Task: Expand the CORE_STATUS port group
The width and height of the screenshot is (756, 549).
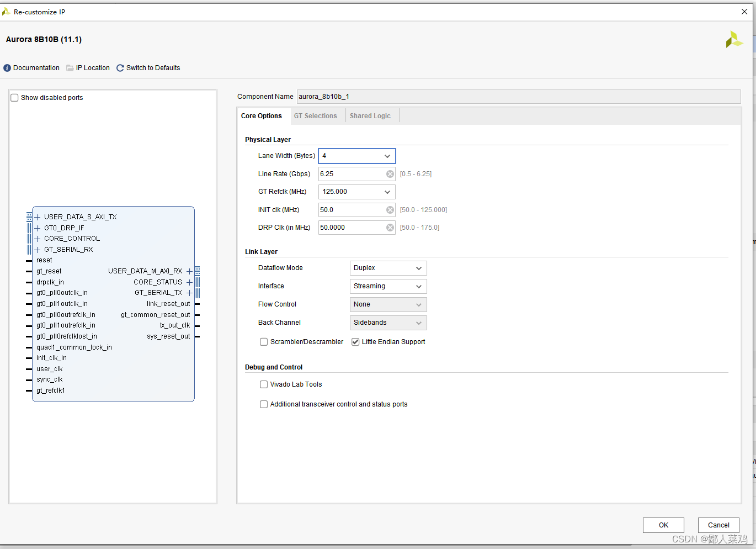Action: [190, 282]
